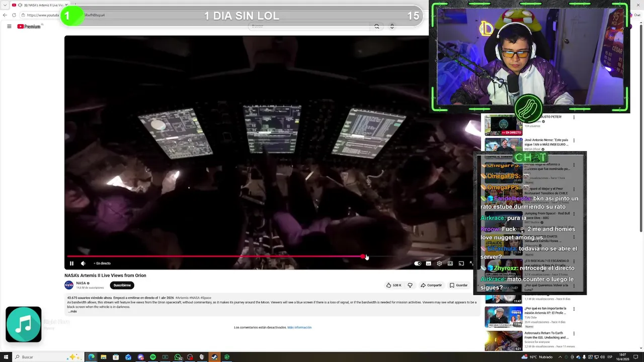The width and height of the screenshot is (644, 362).
Task: Expand the description with ...más
Action: (72, 312)
